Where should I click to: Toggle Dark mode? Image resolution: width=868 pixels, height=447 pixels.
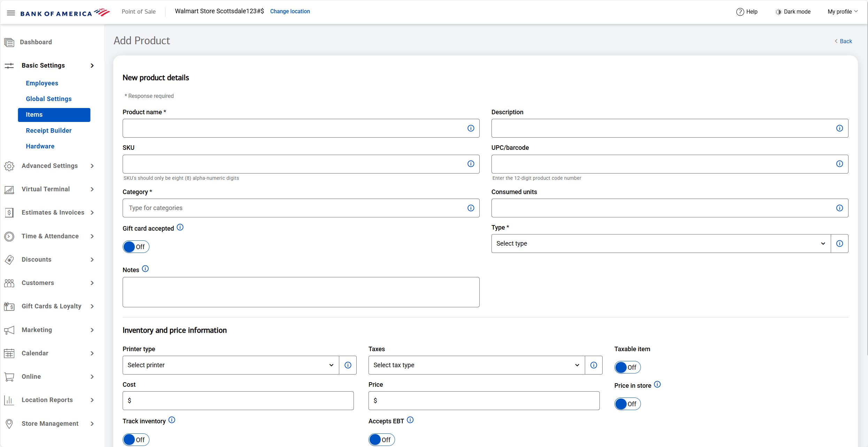[x=793, y=12]
